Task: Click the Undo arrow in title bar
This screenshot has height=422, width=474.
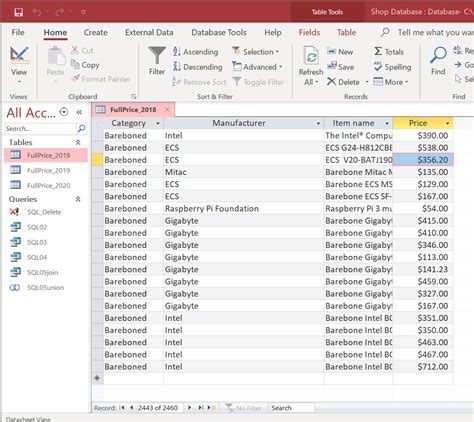Action: click(x=37, y=12)
